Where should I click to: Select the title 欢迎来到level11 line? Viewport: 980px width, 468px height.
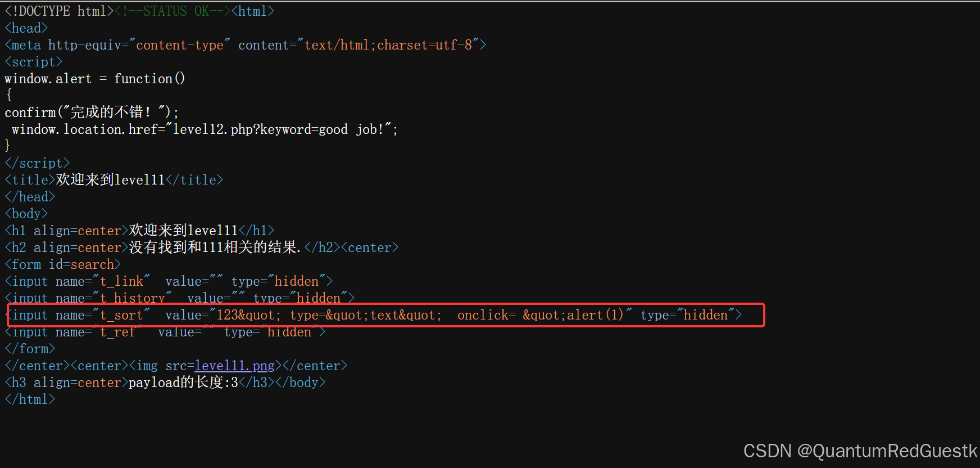(x=114, y=180)
